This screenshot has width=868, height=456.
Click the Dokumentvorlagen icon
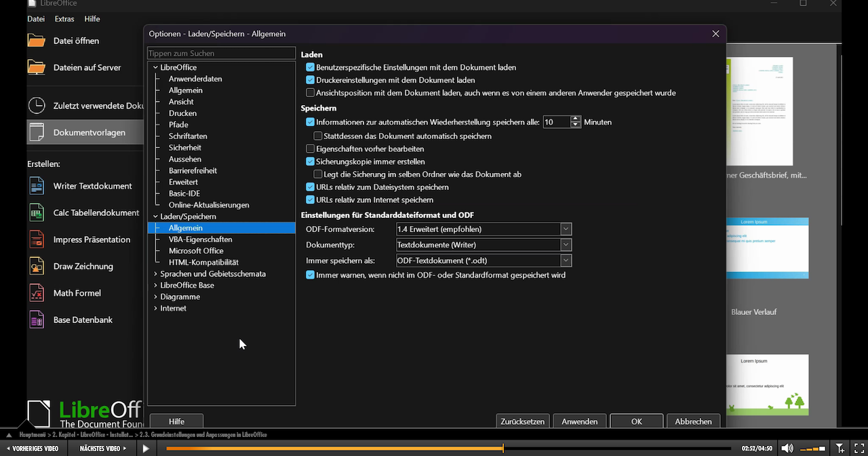click(36, 132)
